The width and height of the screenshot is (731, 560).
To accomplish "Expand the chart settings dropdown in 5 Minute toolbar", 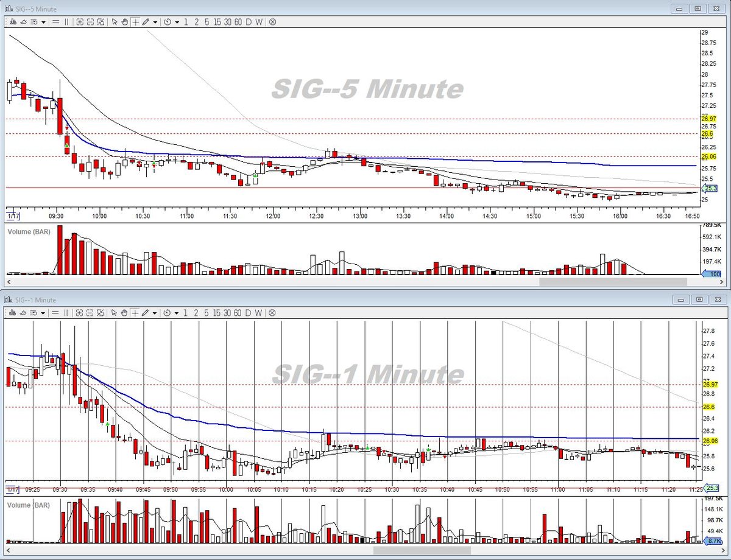I will point(43,22).
